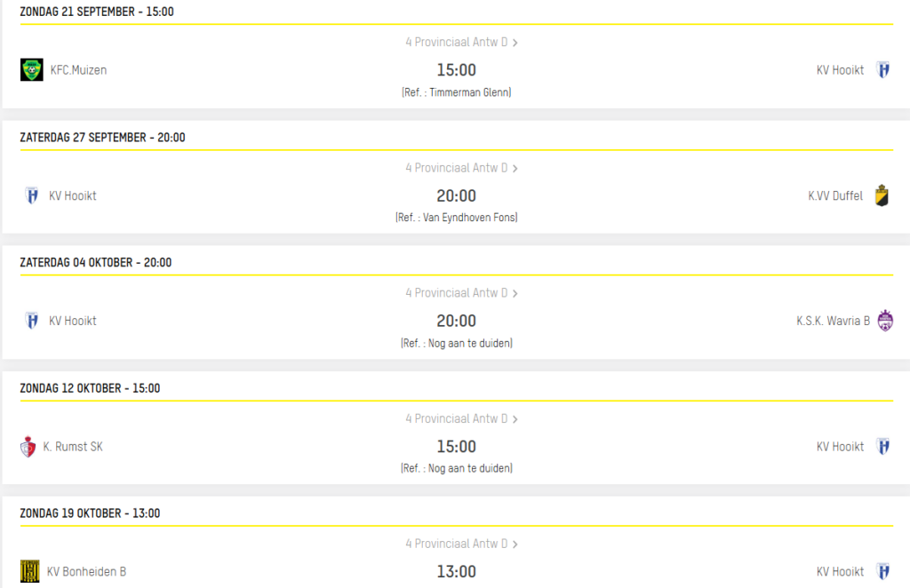The height and width of the screenshot is (588, 910).
Task: Open the K.S.K. Wavria B team name
Action: click(833, 321)
